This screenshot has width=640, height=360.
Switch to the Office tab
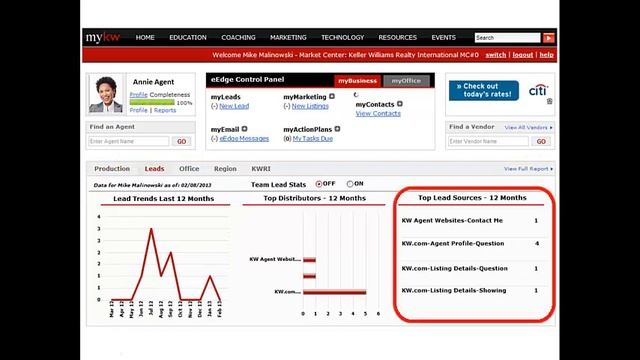coord(189,169)
